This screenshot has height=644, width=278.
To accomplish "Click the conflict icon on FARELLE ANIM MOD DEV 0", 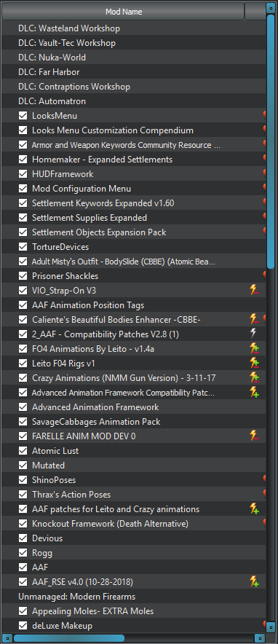I will (x=254, y=436).
